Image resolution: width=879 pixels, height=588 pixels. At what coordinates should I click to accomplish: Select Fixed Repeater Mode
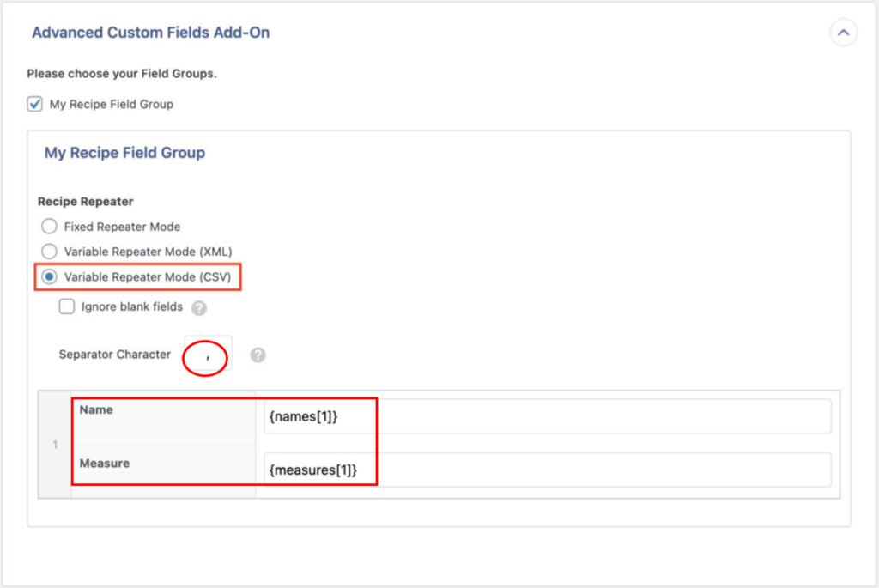pos(49,227)
